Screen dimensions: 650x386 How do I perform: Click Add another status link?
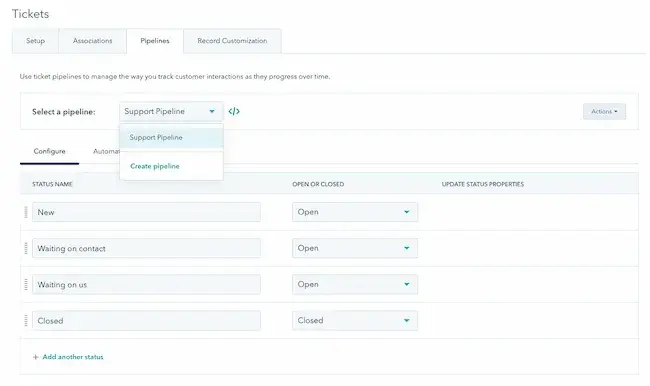coord(73,357)
